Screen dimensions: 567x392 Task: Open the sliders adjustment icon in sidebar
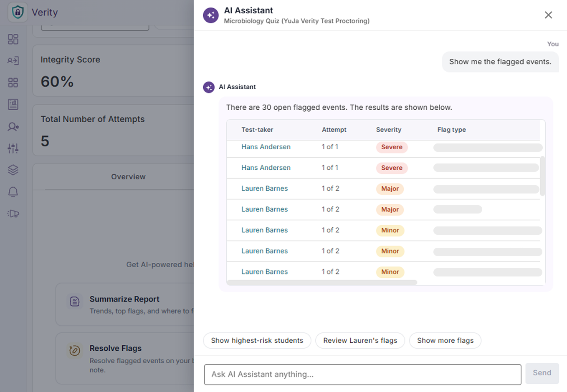pos(13,148)
